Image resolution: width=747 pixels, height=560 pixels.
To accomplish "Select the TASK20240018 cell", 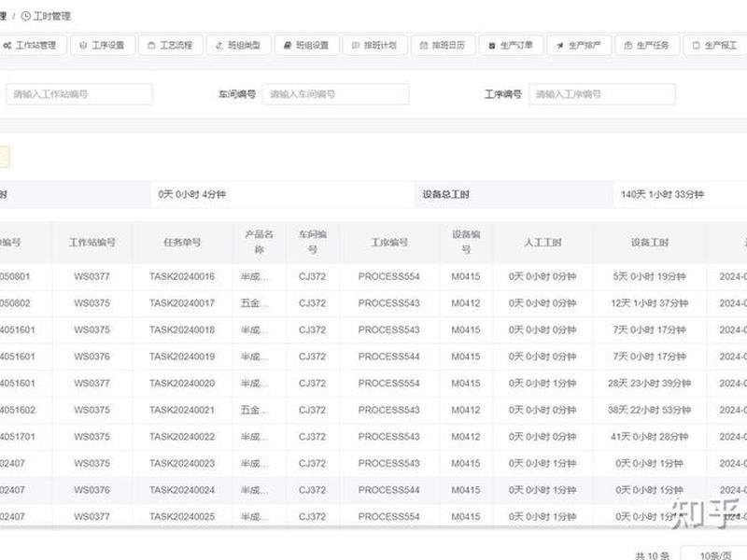I will (182, 330).
